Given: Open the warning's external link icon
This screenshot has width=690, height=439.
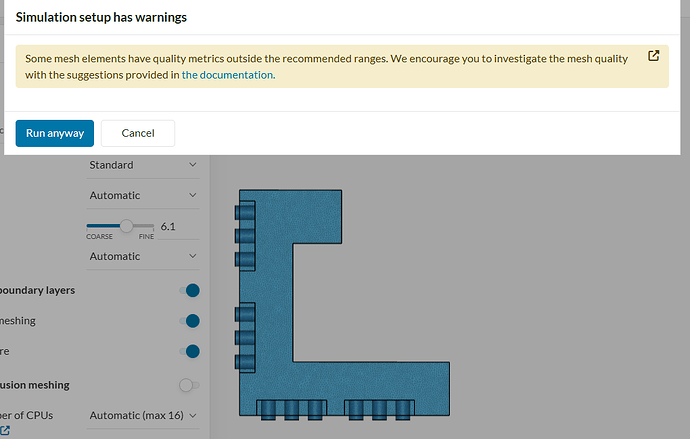Looking at the screenshot, I should (653, 56).
